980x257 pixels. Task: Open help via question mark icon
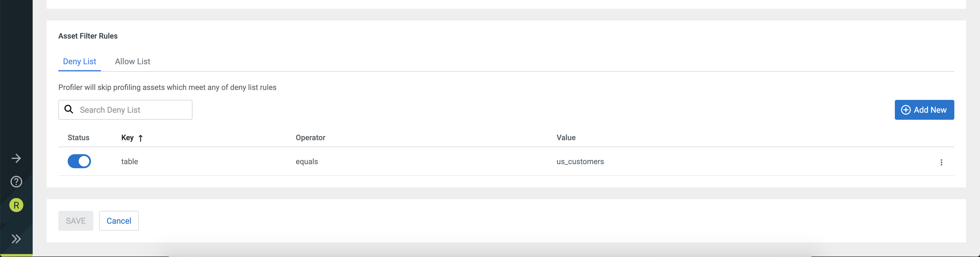click(x=16, y=182)
